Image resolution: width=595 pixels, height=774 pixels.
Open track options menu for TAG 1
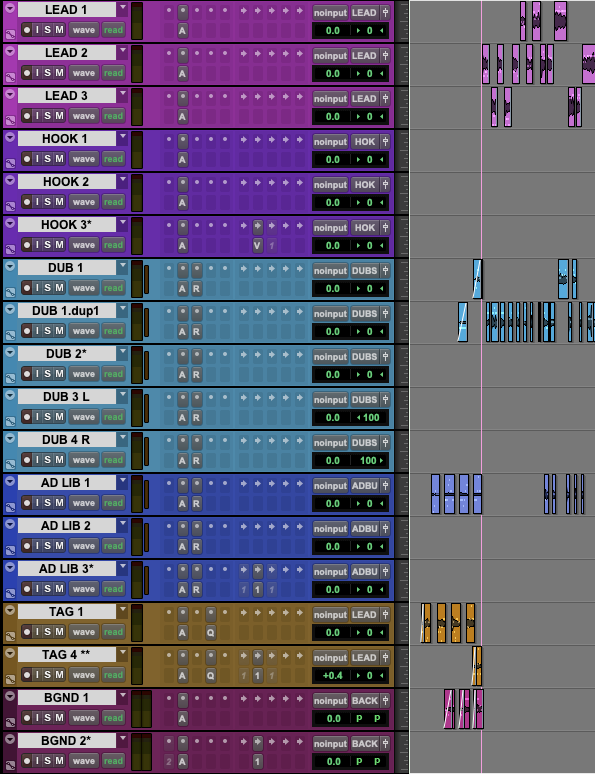(10, 611)
